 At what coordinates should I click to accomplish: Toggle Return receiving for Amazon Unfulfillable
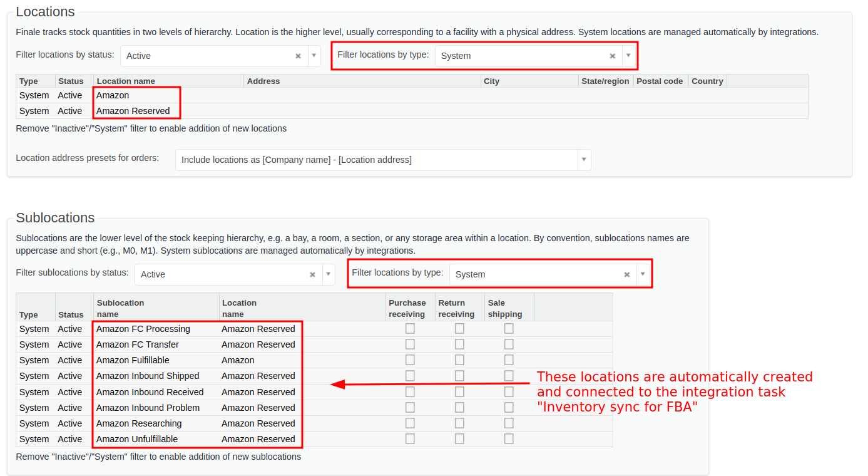459,438
